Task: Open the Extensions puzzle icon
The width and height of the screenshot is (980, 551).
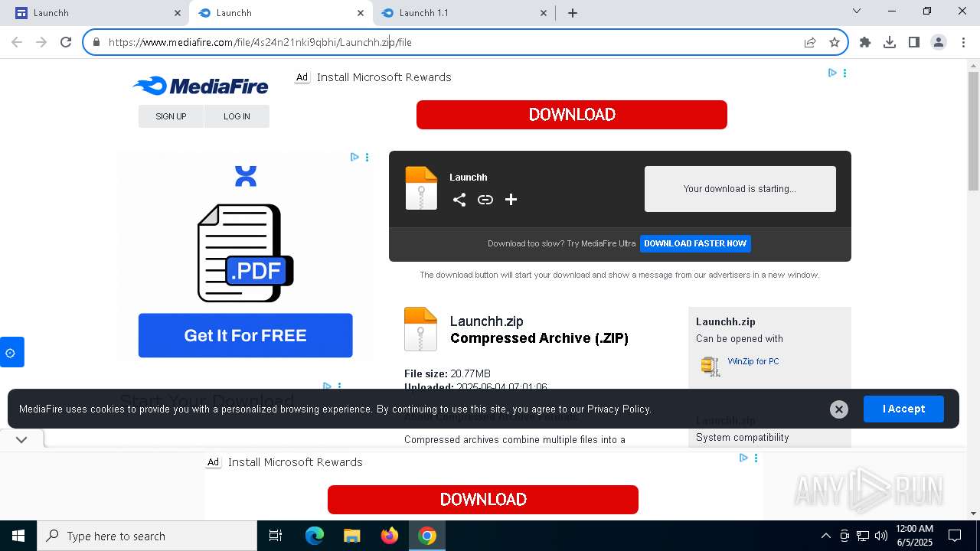Action: (x=865, y=42)
